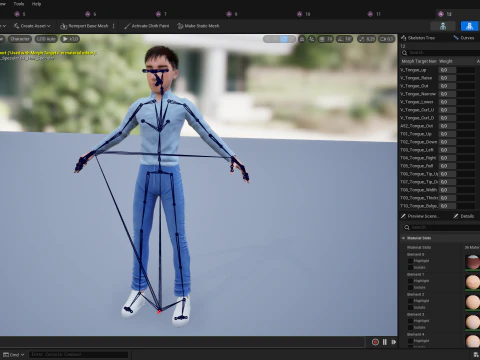Select the active Skeletal Mesh mode icon
The height and width of the screenshot is (360, 480).
click(x=469, y=26)
